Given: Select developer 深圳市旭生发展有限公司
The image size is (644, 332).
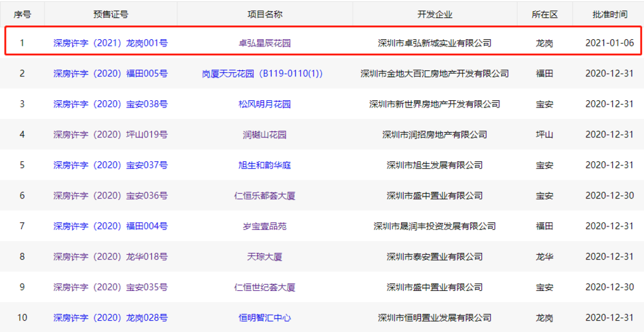Looking at the screenshot, I should pyautogui.click(x=435, y=165).
